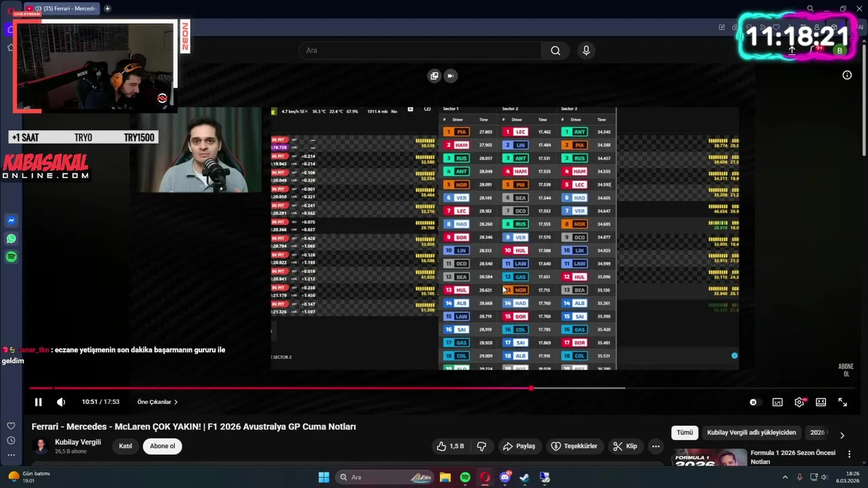Open Steam from the taskbar
Screen dimensions: 868x488
[525, 477]
